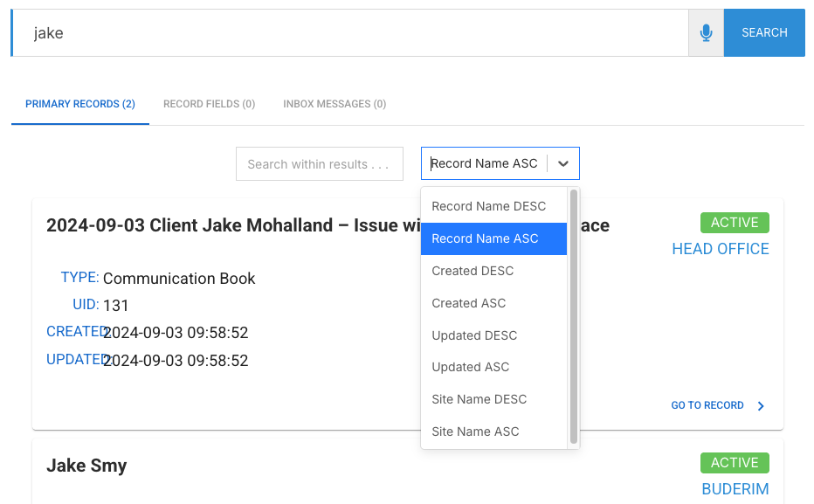This screenshot has height=504, width=814.
Task: Click the '2024-09-03 Client Jake Mohalland' record title
Action: pyautogui.click(x=328, y=225)
